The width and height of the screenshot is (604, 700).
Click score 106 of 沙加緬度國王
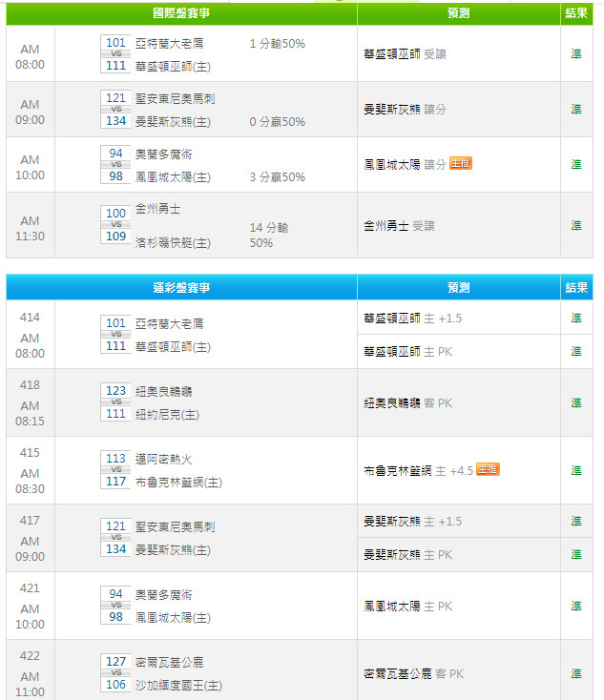[x=115, y=685]
